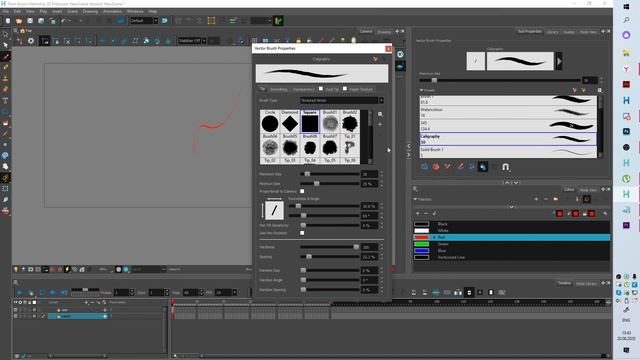Switch to the Drawing view tab
The image size is (640, 360).
click(384, 32)
